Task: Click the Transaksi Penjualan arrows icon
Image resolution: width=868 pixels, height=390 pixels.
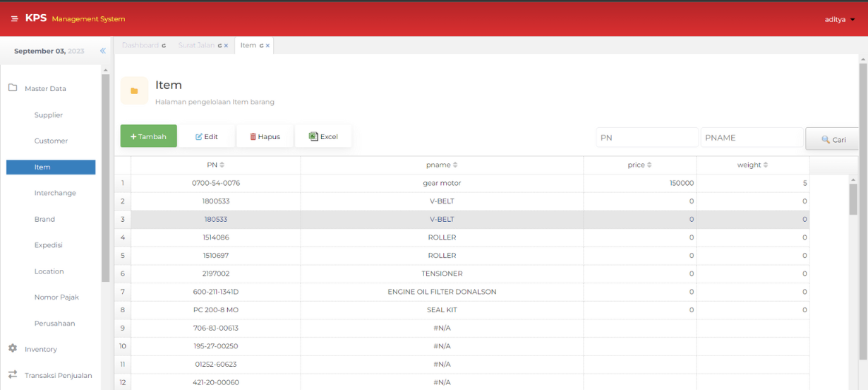Action: [13, 374]
